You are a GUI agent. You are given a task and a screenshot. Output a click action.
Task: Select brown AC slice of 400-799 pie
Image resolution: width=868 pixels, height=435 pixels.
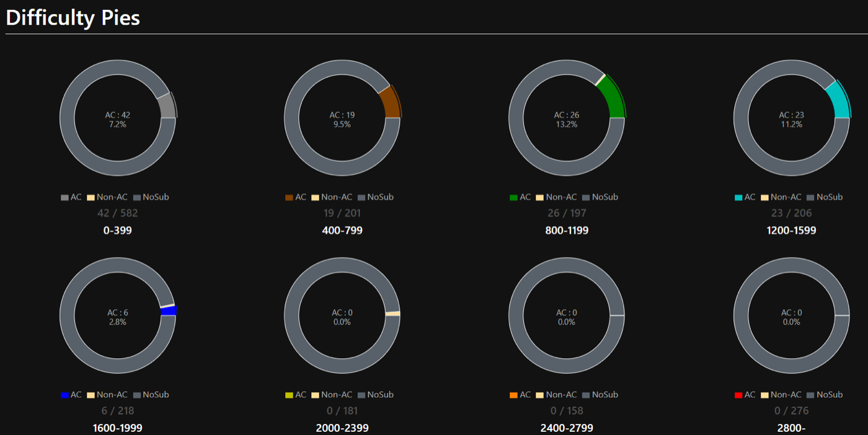point(391,104)
